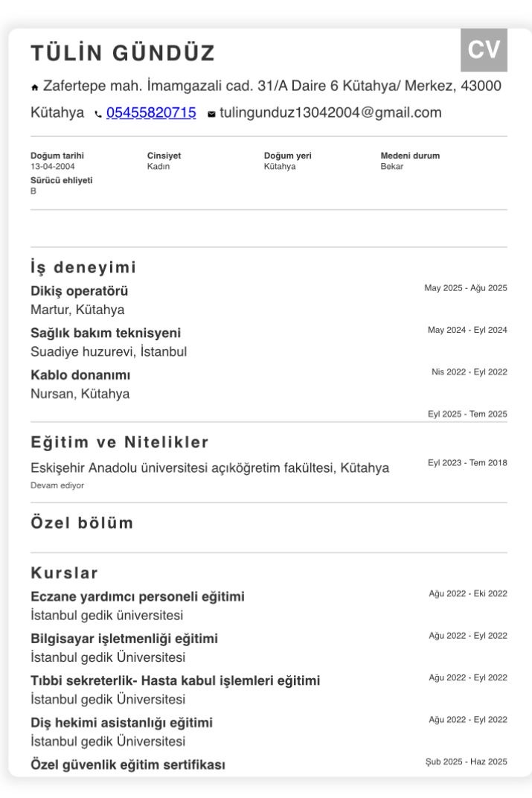
Task: Click the Sağlık bakım teknisyeni entry
Action: (106, 333)
